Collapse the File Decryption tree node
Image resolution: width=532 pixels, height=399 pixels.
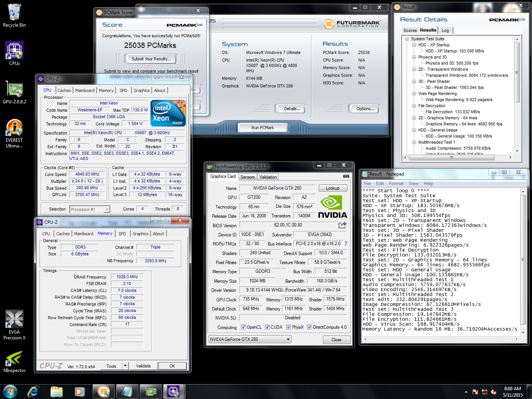point(414,106)
